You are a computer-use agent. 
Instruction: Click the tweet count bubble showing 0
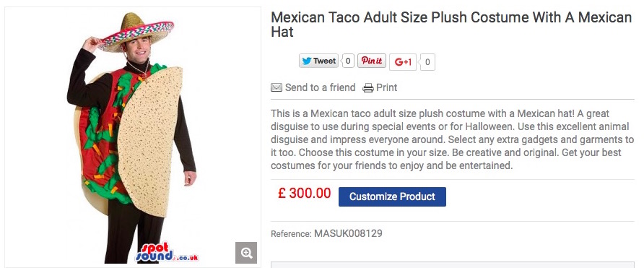pyautogui.click(x=347, y=61)
